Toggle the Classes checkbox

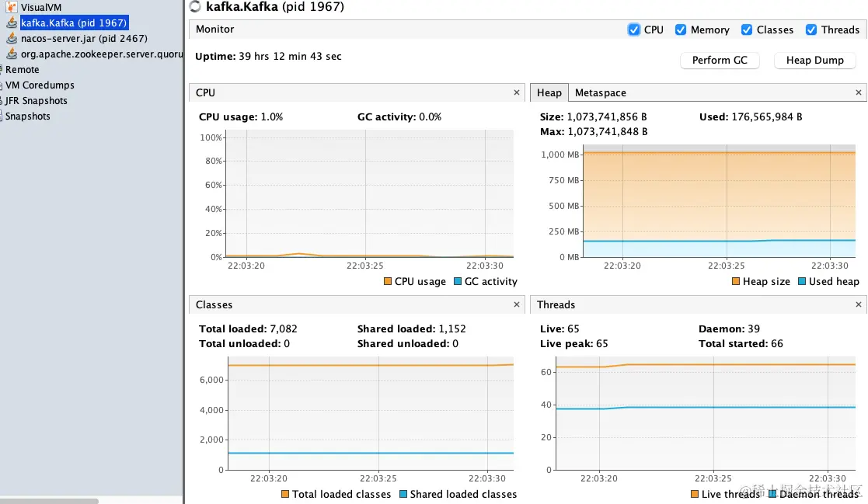pyautogui.click(x=747, y=30)
